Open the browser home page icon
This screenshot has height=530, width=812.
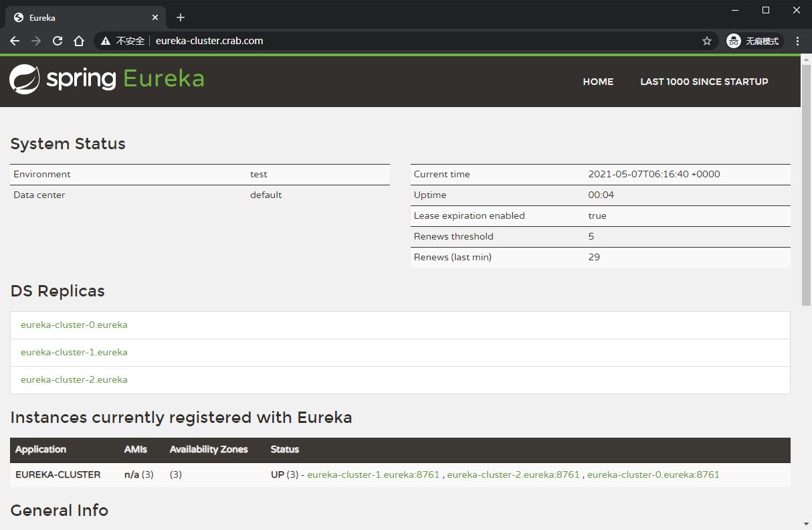click(x=79, y=41)
